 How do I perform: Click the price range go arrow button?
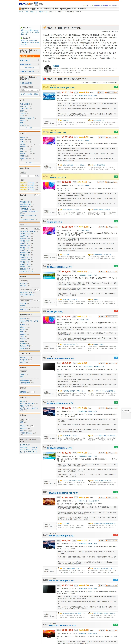coord(38,176)
